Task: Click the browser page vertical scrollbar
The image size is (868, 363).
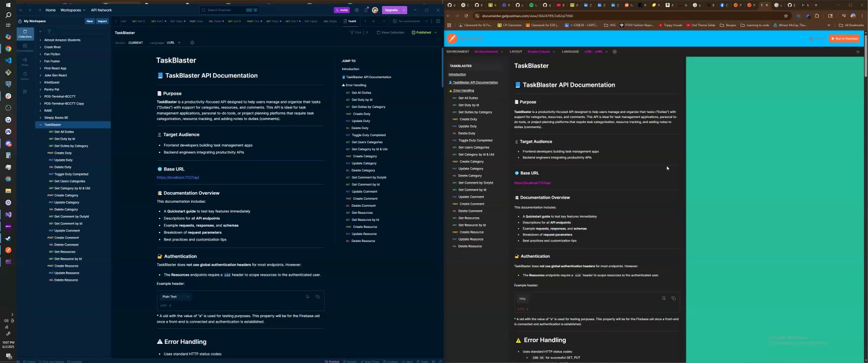Action: (865, 55)
